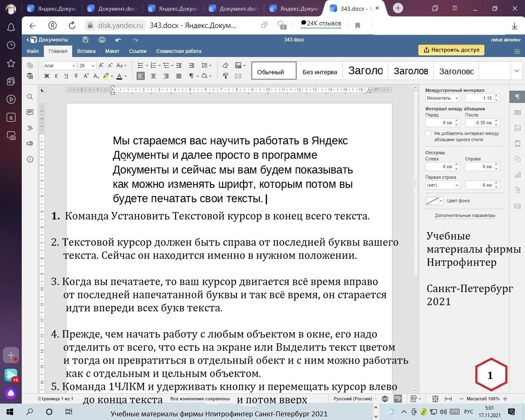Click the 'Цвет фона' color swatch
This screenshot has width=525, height=420.
pos(433,200)
